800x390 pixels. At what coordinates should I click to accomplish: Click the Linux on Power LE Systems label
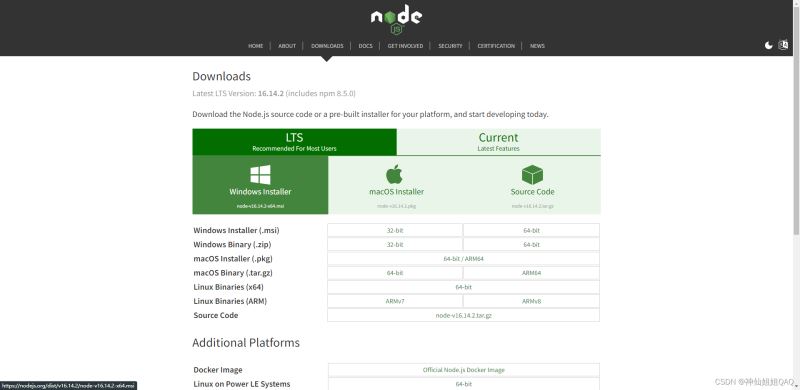click(242, 384)
